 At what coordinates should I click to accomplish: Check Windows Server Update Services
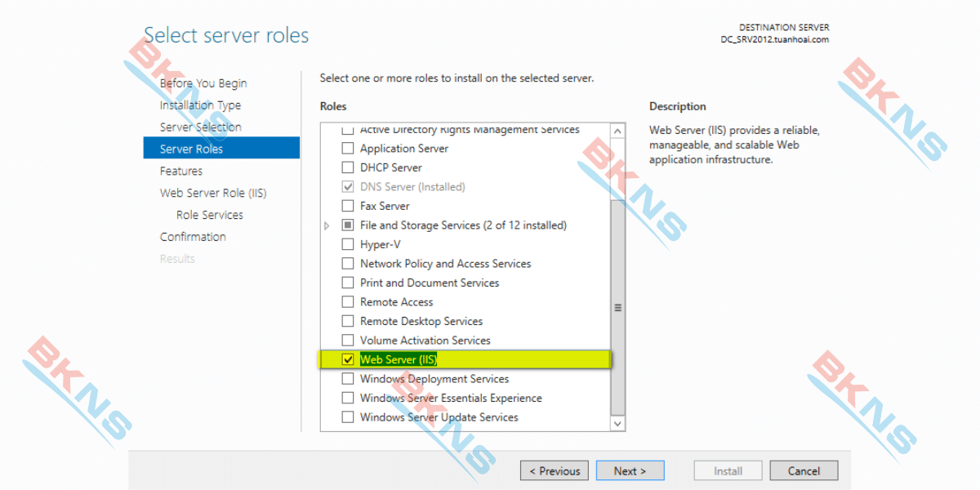click(348, 417)
